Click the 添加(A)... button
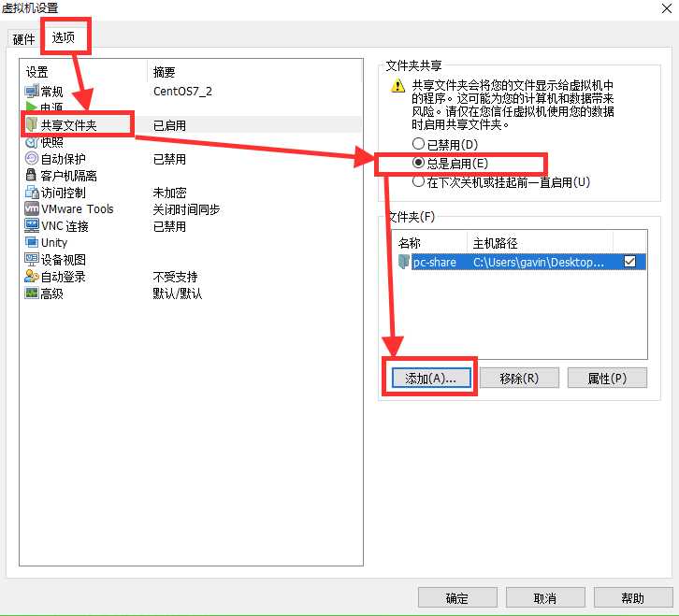This screenshot has width=679, height=616. point(431,378)
